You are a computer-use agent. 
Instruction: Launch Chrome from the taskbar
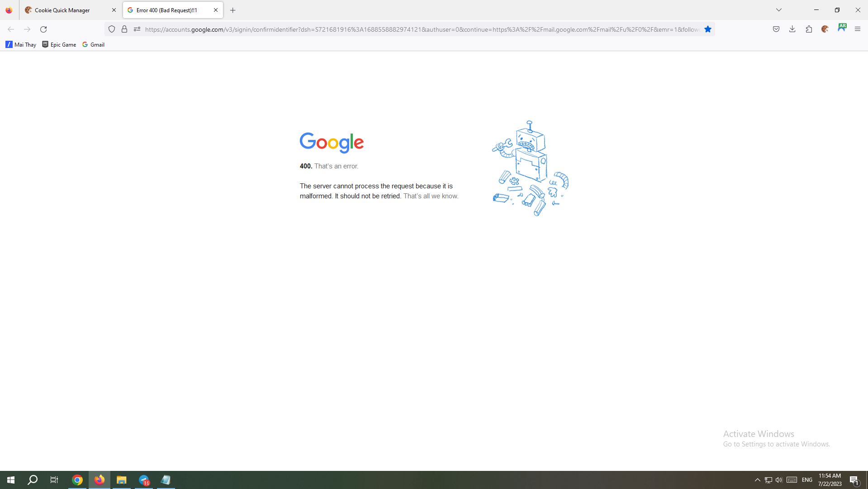[x=77, y=480]
